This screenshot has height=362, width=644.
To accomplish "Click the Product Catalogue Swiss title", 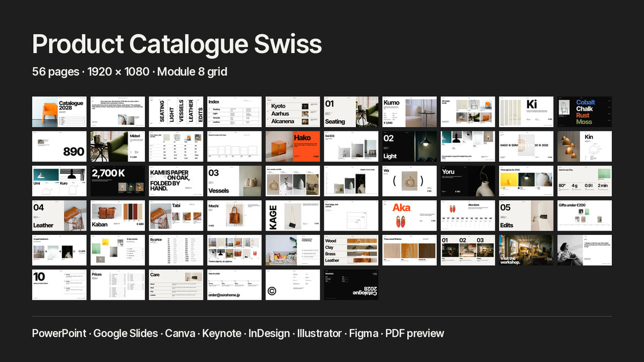I will (177, 45).
